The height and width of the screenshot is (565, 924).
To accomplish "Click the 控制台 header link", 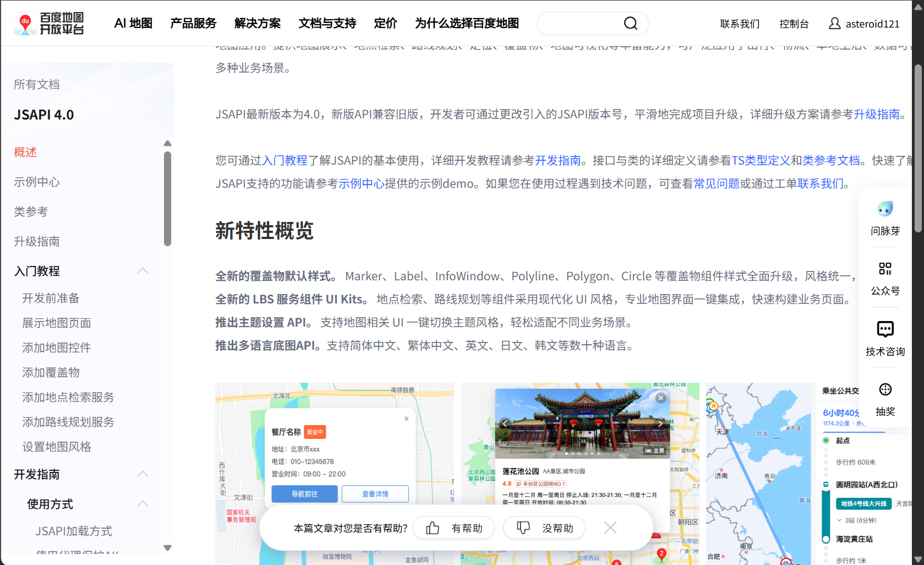I will click(794, 24).
